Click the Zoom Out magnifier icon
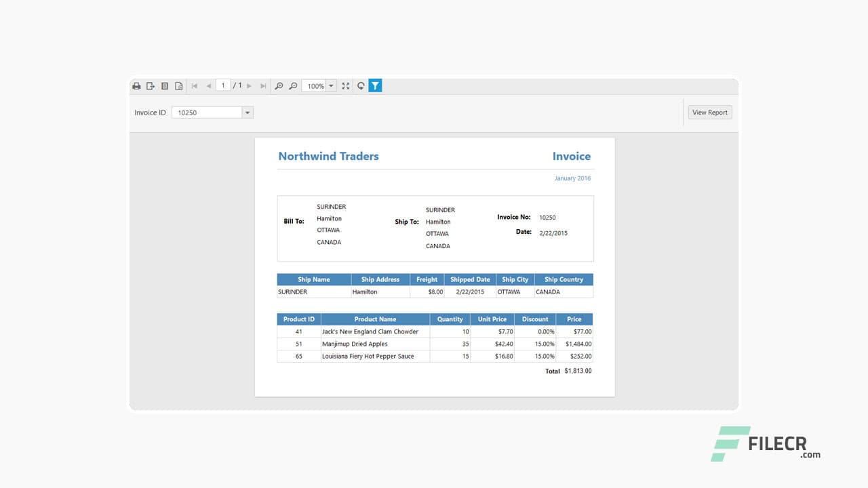 tap(293, 86)
